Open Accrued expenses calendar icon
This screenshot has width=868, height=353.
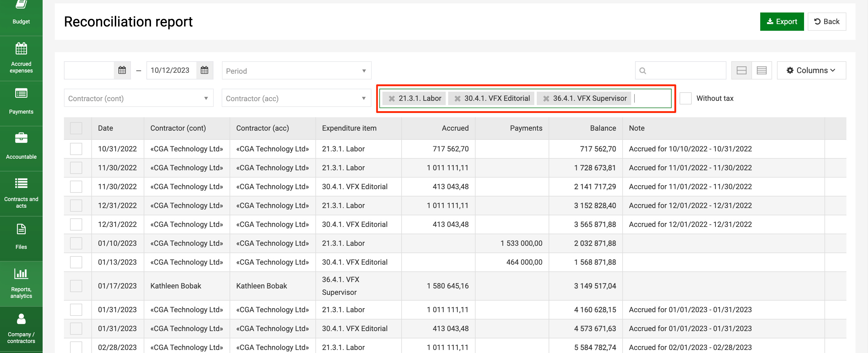(x=21, y=48)
